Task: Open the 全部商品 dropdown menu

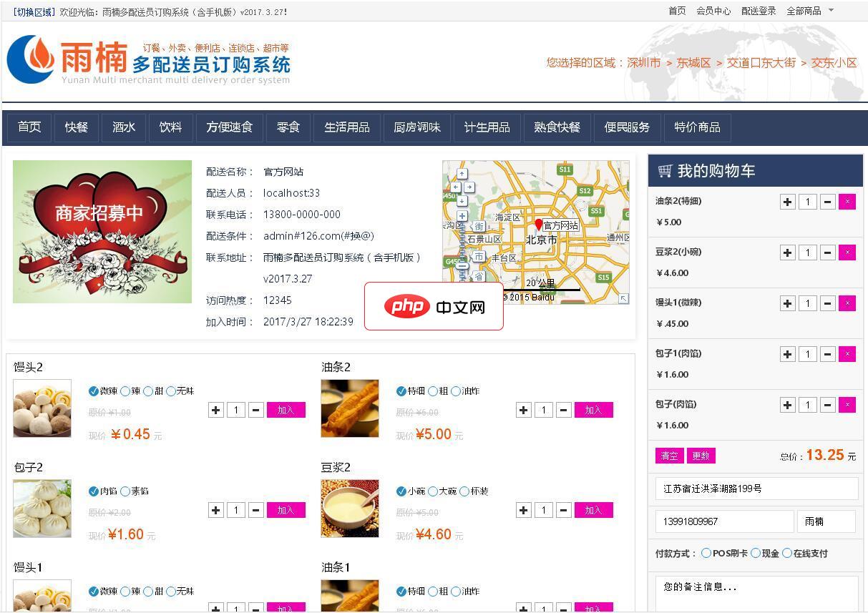Action: [805, 11]
